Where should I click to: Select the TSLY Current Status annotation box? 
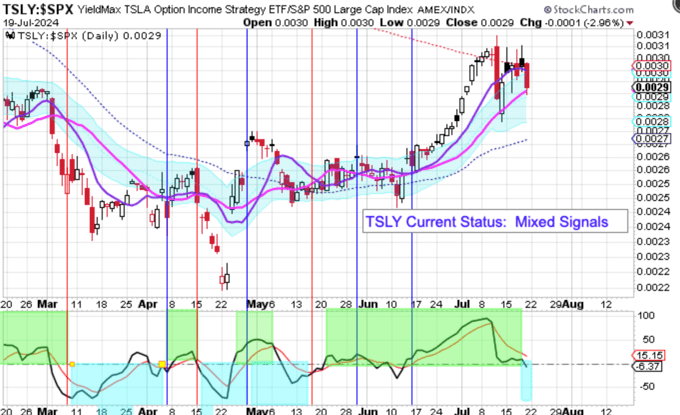click(487, 220)
